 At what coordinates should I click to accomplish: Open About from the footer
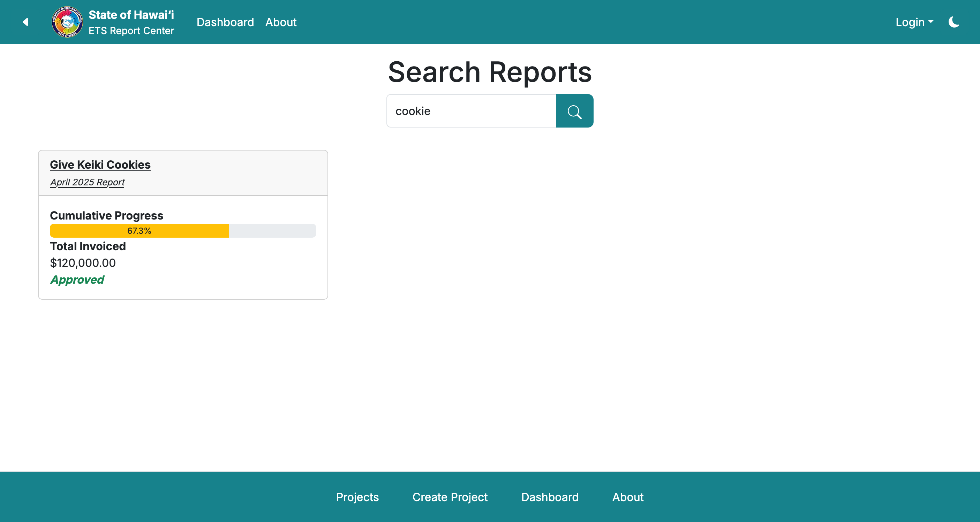(627, 497)
